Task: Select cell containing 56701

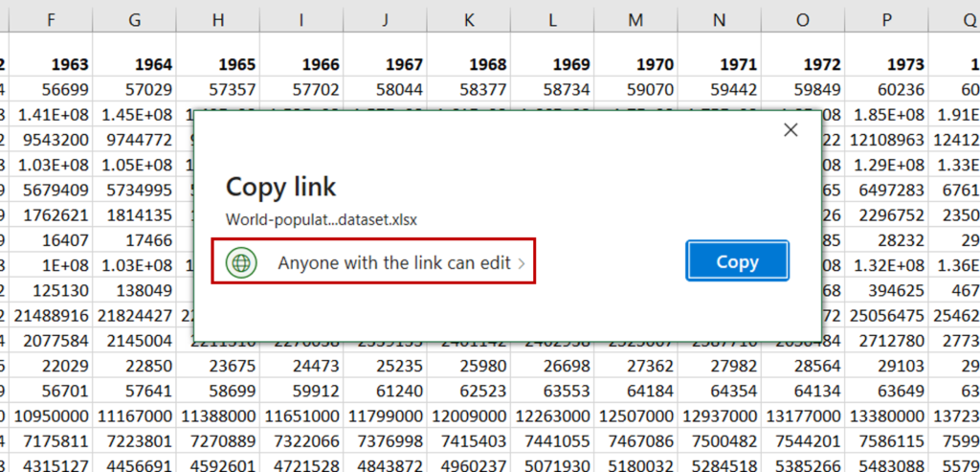Action: [51, 391]
